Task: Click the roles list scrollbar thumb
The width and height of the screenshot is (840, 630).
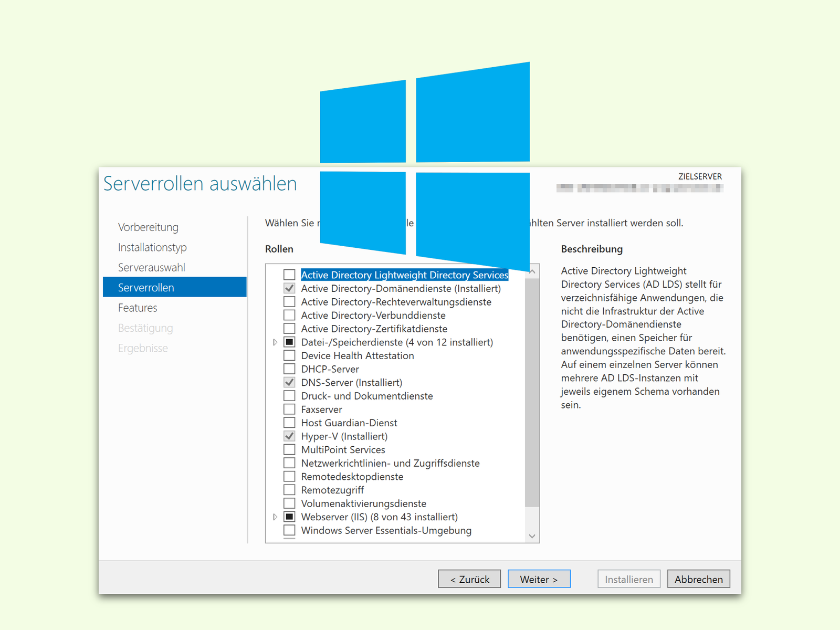Action: pos(532,393)
